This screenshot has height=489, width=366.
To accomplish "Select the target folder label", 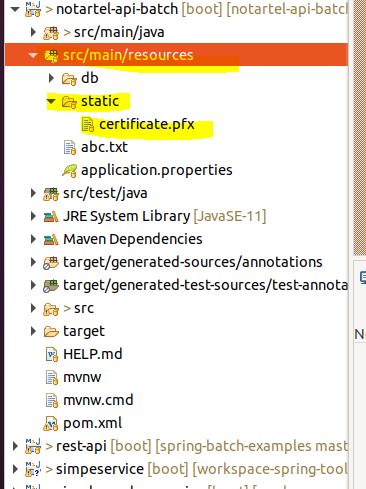I will (84, 331).
